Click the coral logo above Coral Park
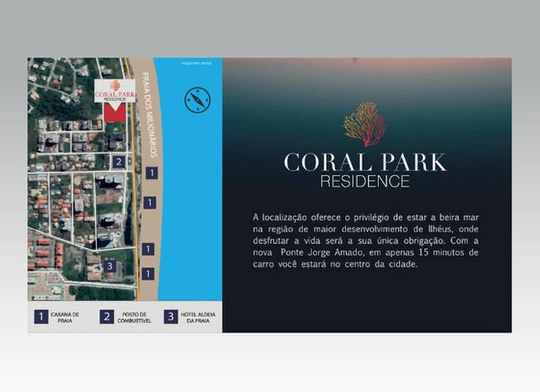Screen dimensions: 540x392 coord(365,124)
